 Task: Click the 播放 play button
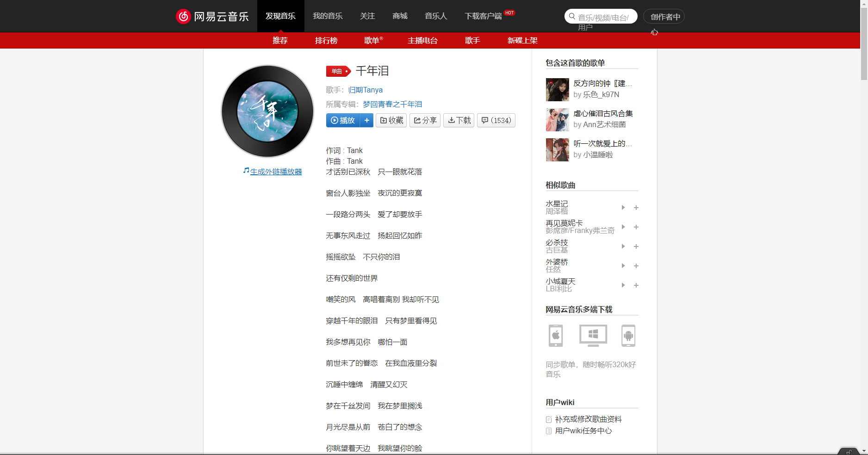[342, 120]
